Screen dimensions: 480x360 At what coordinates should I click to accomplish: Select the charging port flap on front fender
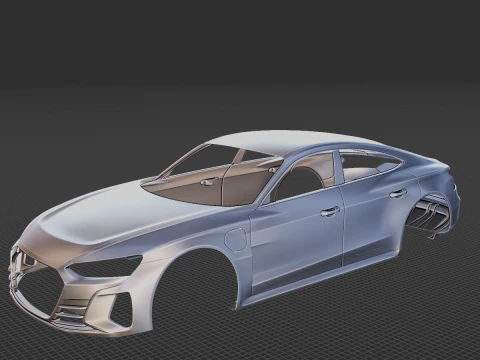coord(236,239)
